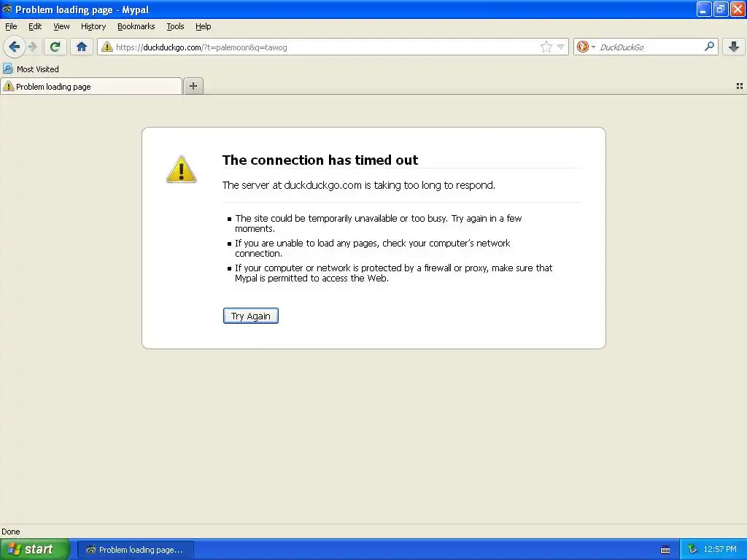Open the Tools menu
This screenshot has height=560, width=747.
[175, 27]
